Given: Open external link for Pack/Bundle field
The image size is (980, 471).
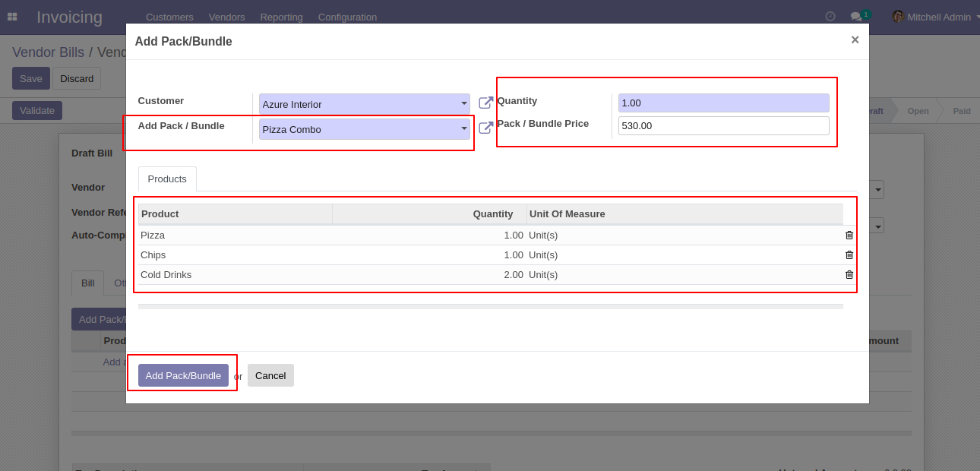Looking at the screenshot, I should pyautogui.click(x=486, y=128).
